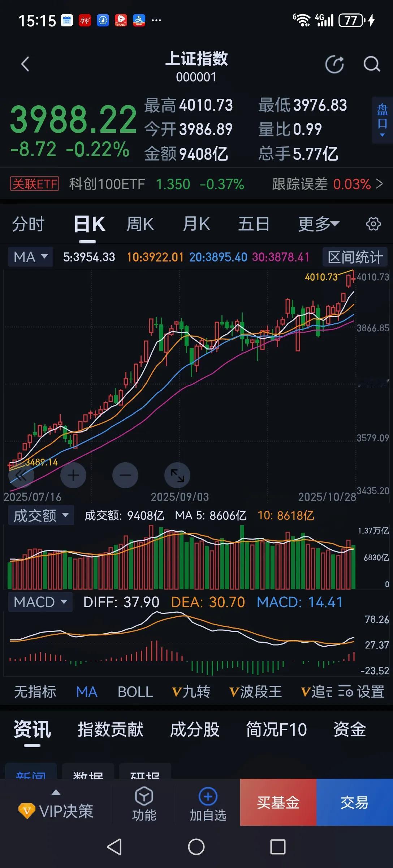The width and height of the screenshot is (393, 868).
Task: Open the search magnifier icon
Action: click(372, 64)
